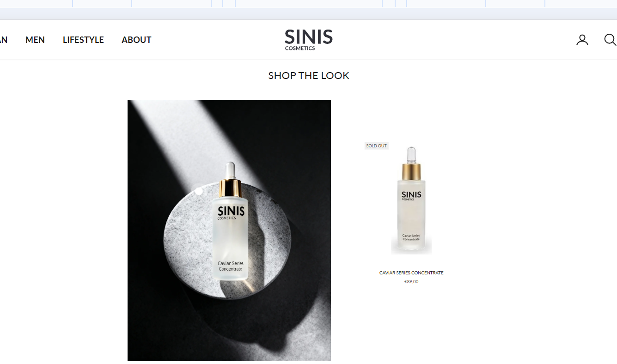
Task: Click the SINIS logo on the large photo bottle
Action: tap(231, 212)
